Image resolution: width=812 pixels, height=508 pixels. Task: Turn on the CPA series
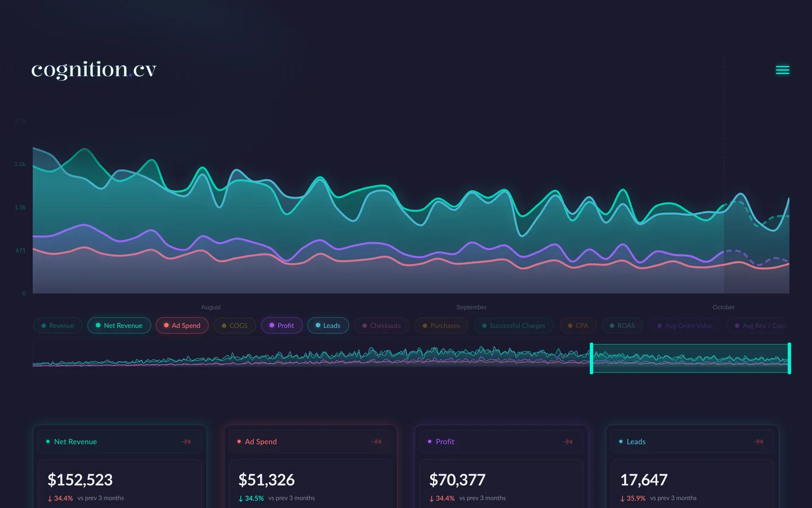pos(578,326)
